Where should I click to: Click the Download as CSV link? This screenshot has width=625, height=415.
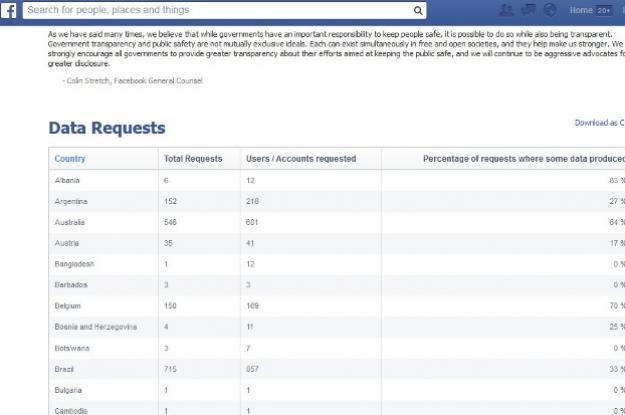[x=599, y=123]
